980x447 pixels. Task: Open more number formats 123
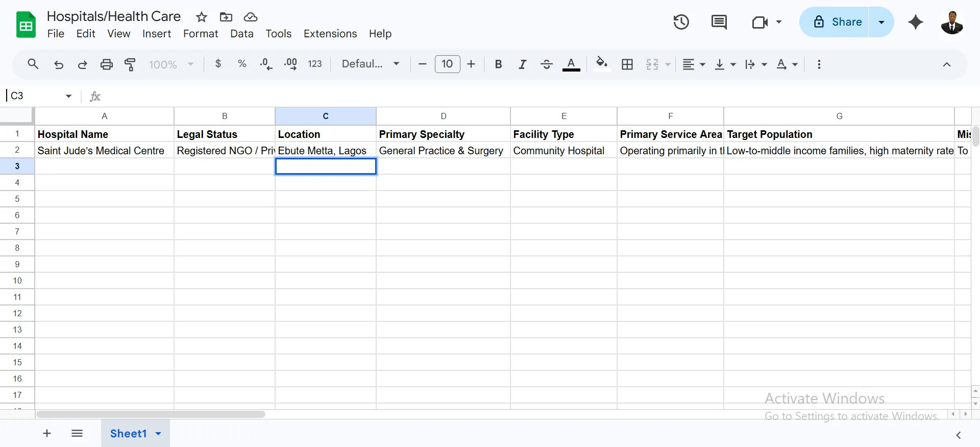point(315,64)
